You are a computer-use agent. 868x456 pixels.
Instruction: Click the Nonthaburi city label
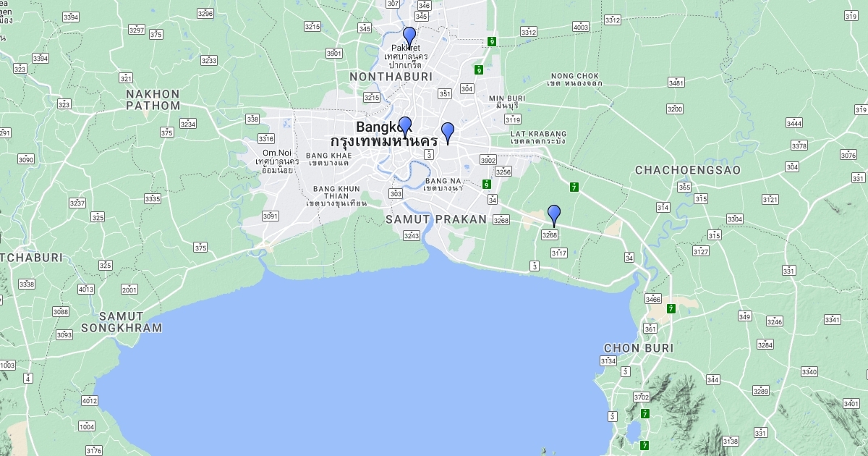click(x=391, y=76)
